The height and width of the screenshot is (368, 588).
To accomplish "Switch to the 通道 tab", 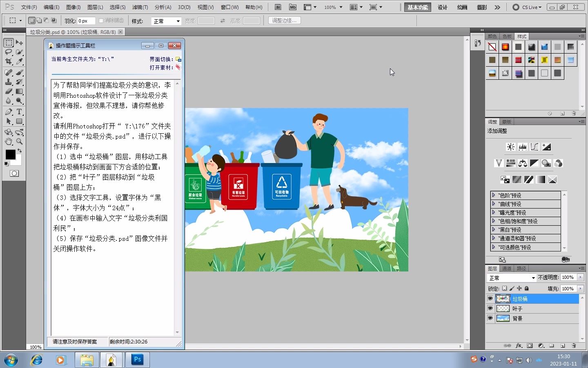I will (x=507, y=269).
